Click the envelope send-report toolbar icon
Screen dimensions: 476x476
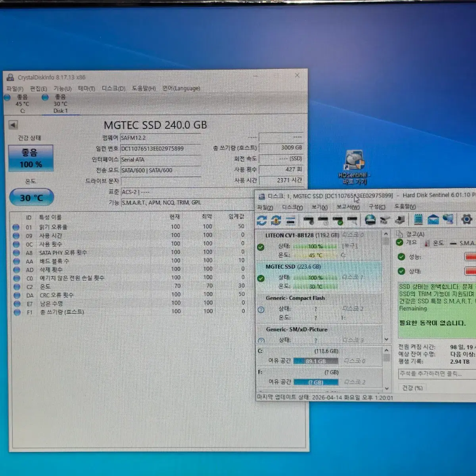click(x=433, y=219)
